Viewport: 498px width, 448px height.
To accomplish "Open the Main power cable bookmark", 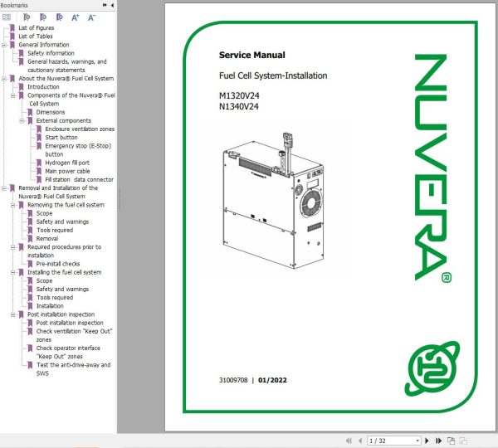I will (x=67, y=171).
